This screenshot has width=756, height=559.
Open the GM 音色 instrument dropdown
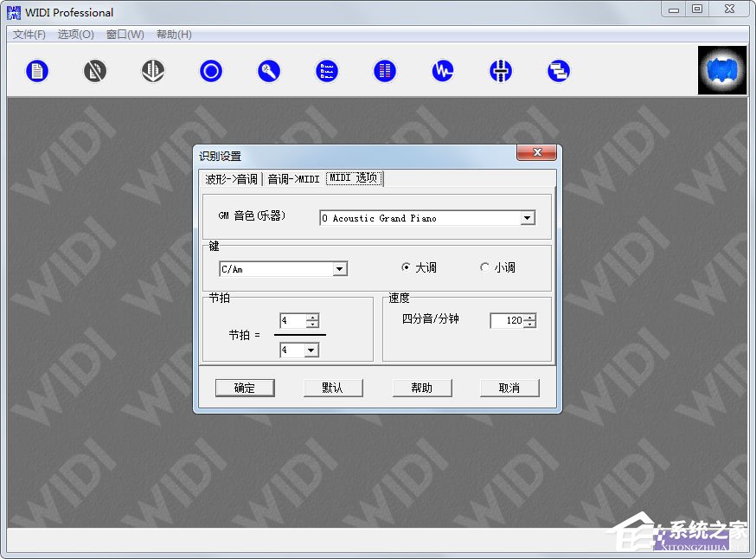tap(528, 218)
